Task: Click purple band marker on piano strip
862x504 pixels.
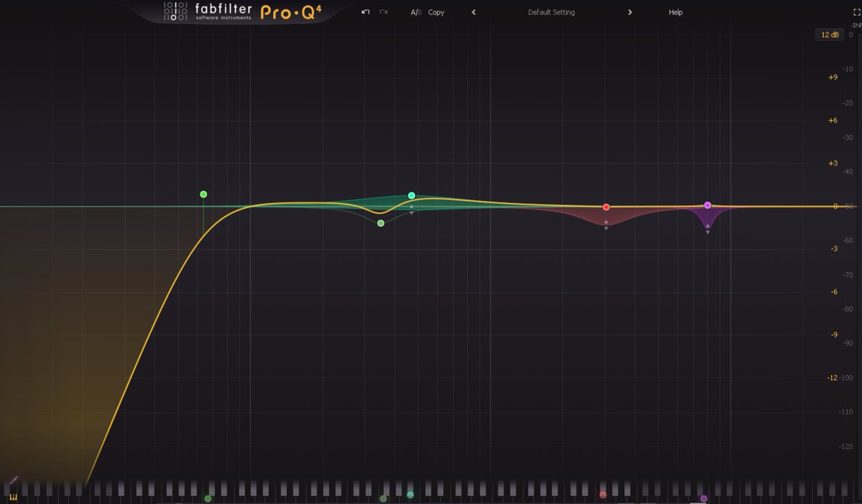Action: pyautogui.click(x=703, y=498)
